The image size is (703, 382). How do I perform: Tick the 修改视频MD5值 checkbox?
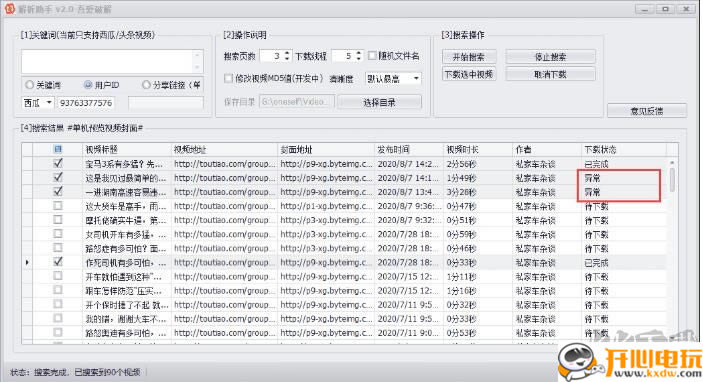coord(228,78)
